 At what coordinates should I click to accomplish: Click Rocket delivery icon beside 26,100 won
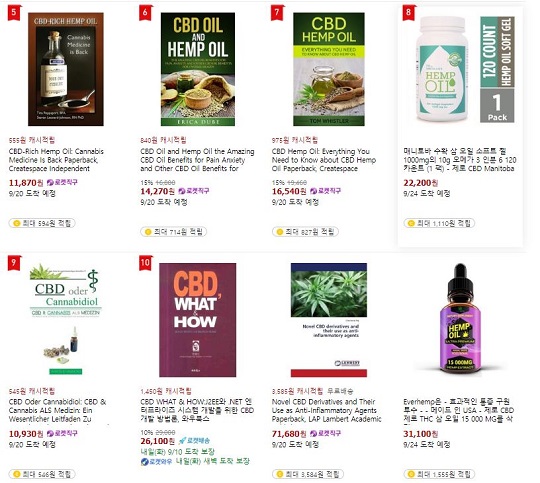[x=194, y=441]
